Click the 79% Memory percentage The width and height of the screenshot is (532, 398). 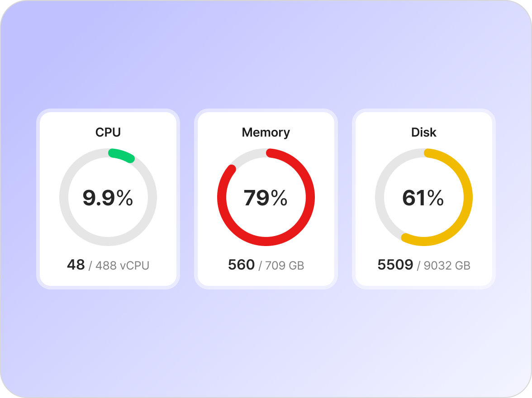click(x=266, y=198)
